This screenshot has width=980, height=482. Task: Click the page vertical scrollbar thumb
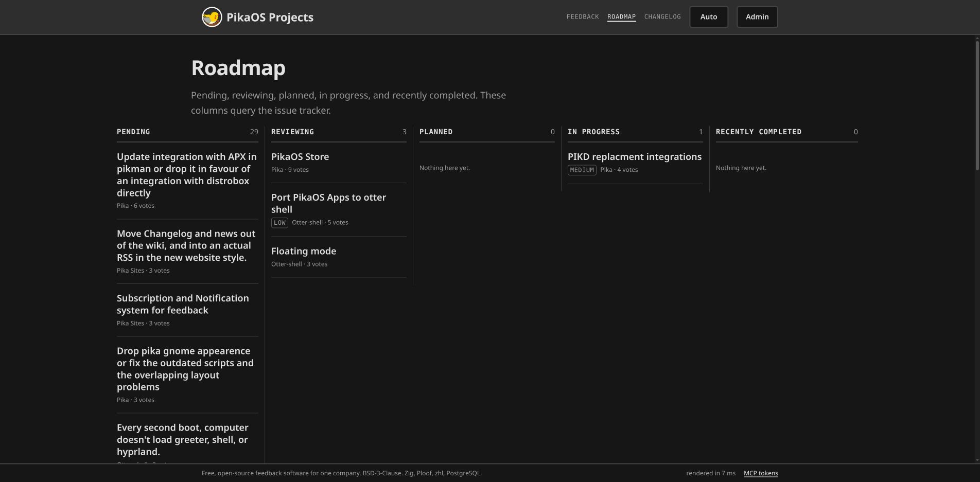977,105
